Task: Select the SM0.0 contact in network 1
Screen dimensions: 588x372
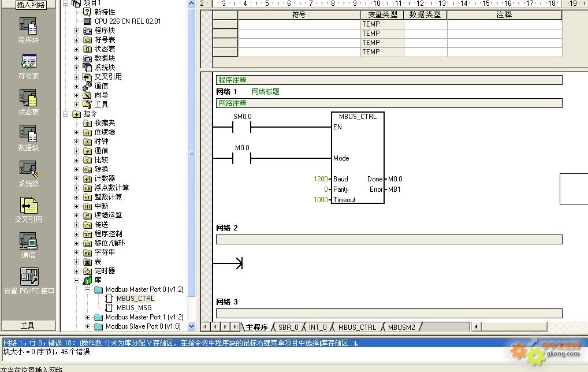Action: 242,127
